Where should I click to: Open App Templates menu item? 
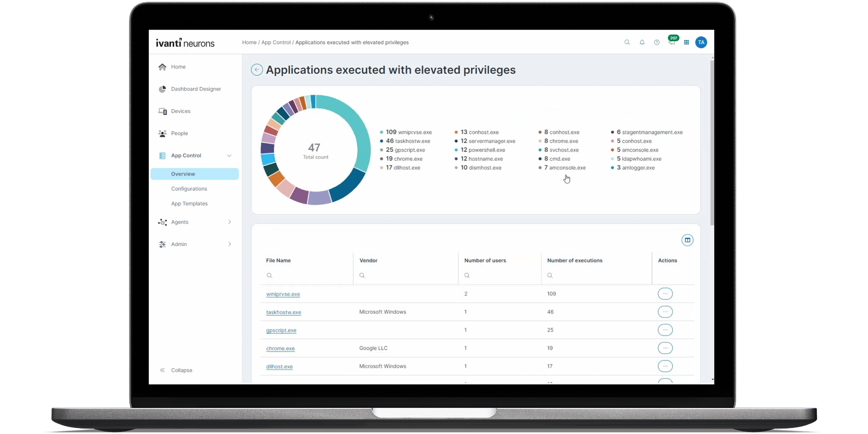coord(189,204)
